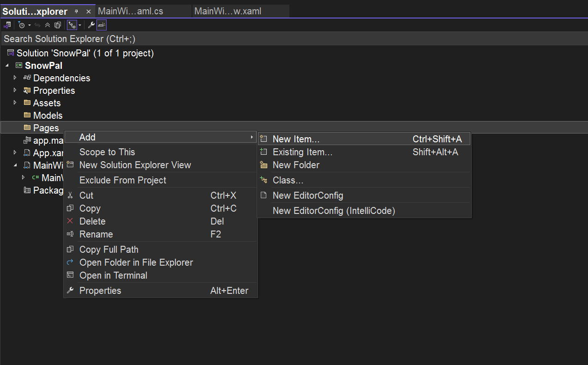Click the New EditorConfig file icon
This screenshot has width=588, height=365.
pos(264,195)
